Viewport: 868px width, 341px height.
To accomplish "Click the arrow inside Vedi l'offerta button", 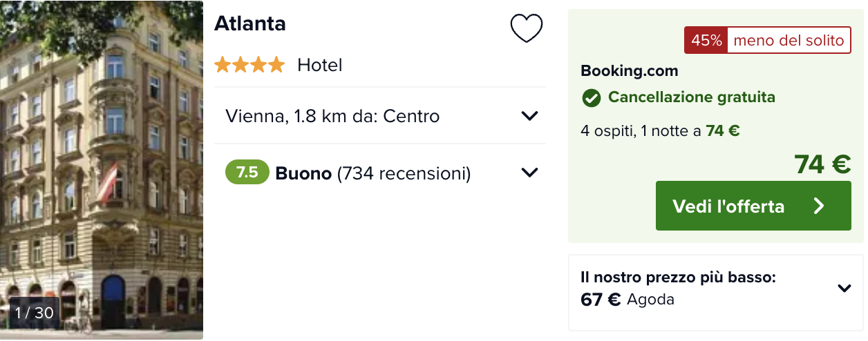I will pos(819,206).
